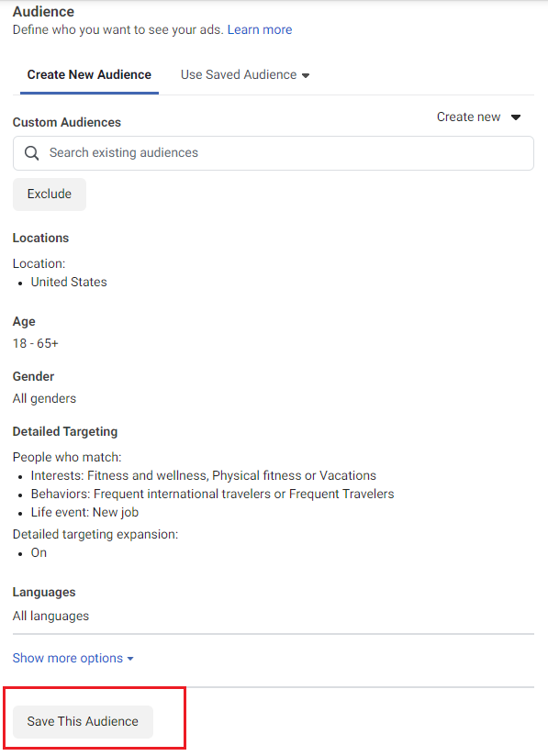548x756 pixels.
Task: Select the United States location entry
Action: tap(69, 282)
